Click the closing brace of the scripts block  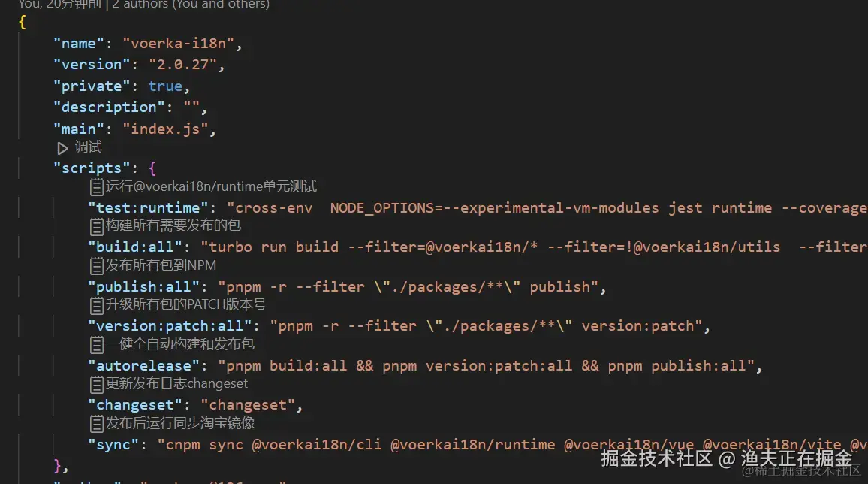tap(56, 464)
